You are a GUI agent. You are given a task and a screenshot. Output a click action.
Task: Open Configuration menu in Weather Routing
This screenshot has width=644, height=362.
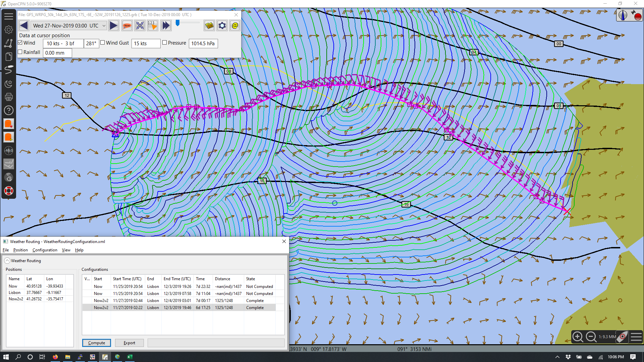coord(45,250)
